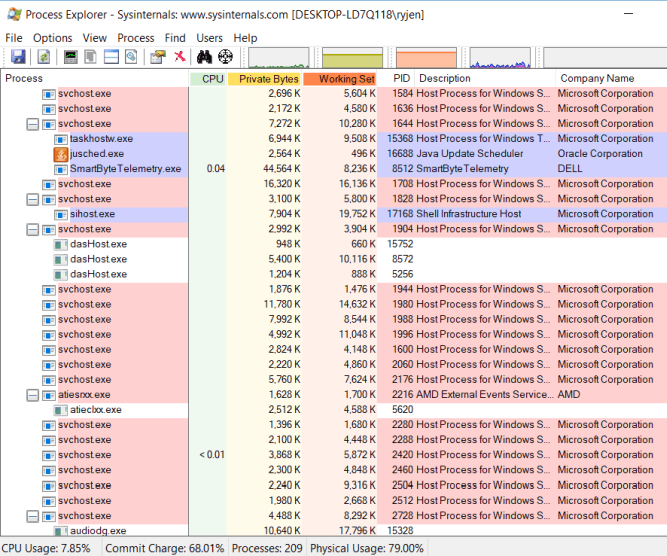
Task: Sort by the Private Bytes column header
Action: (264, 78)
